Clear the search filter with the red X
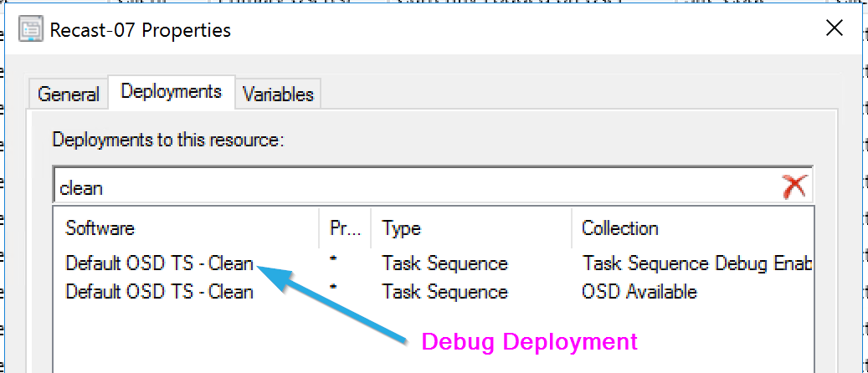868x373 pixels. tap(794, 187)
